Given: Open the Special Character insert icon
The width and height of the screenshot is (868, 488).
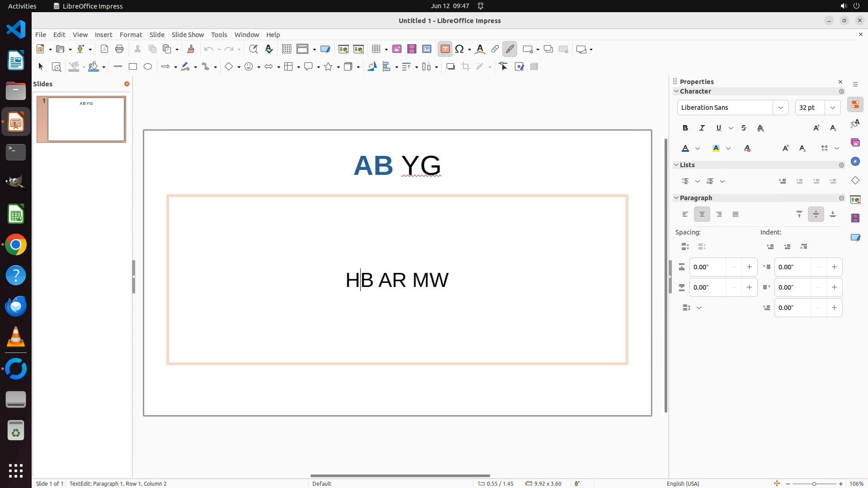Looking at the screenshot, I should (x=459, y=49).
